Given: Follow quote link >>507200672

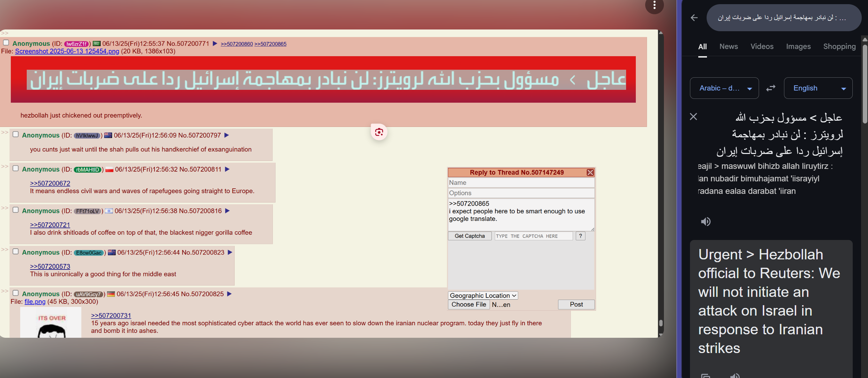Looking at the screenshot, I should 50,183.
